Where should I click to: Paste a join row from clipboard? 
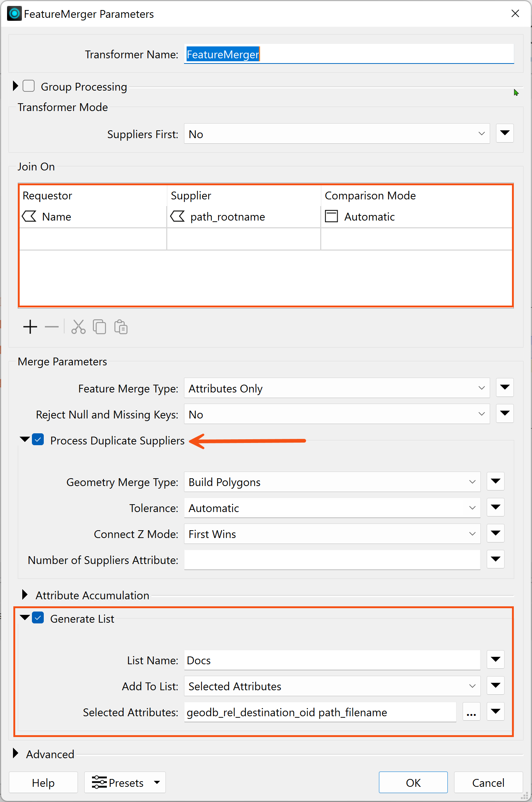pyautogui.click(x=121, y=327)
